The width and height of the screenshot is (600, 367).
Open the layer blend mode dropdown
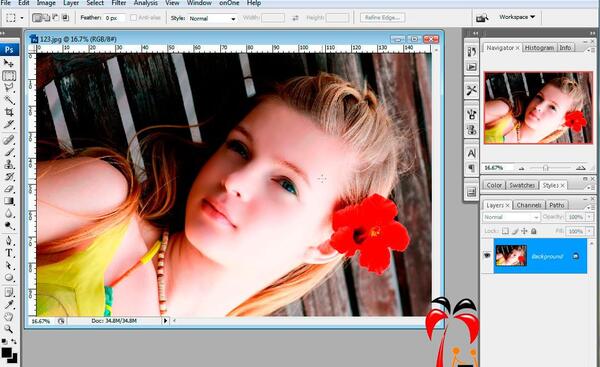click(x=511, y=217)
